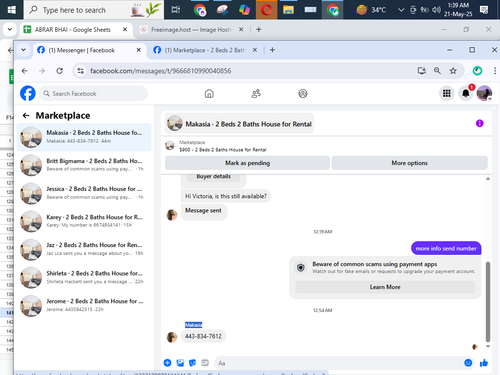Click Windows search box Type here to search
500x375 pixels.
pyautogui.click(x=94, y=10)
